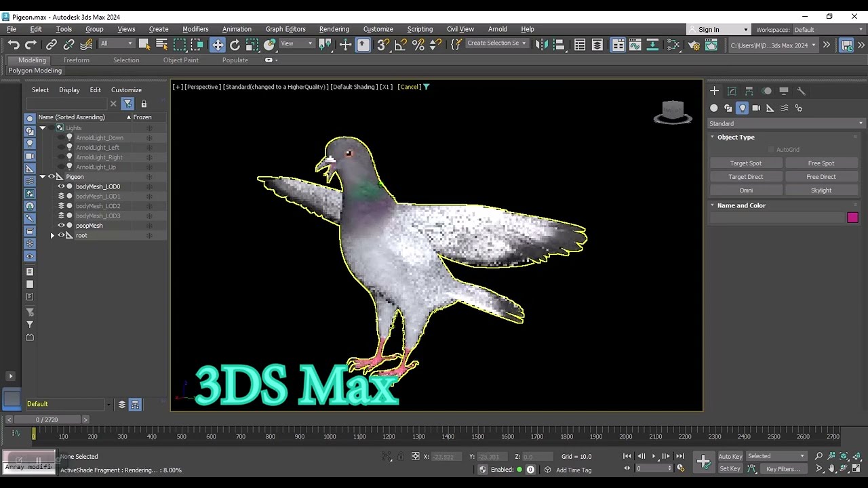This screenshot has width=868, height=488.
Task: Toggle the Scene Explorer display filter funnel
Action: point(127,104)
